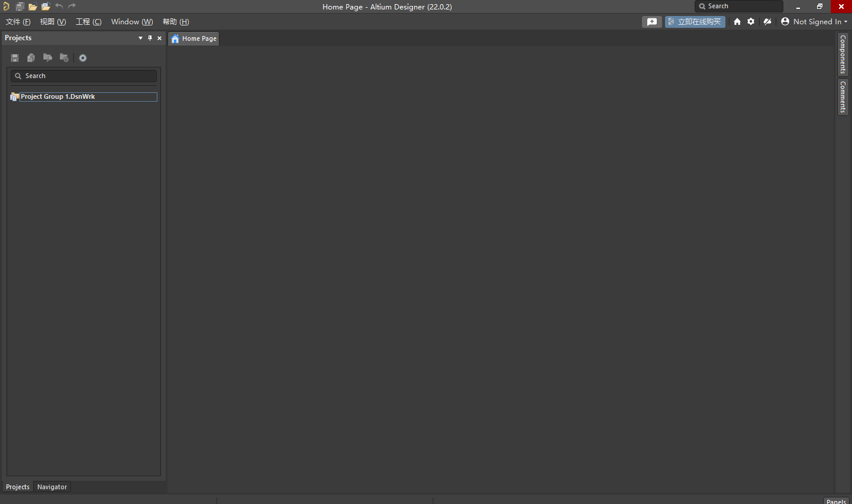Expand the Not Signed In account dropdown
The width and height of the screenshot is (852, 504).
(x=815, y=21)
